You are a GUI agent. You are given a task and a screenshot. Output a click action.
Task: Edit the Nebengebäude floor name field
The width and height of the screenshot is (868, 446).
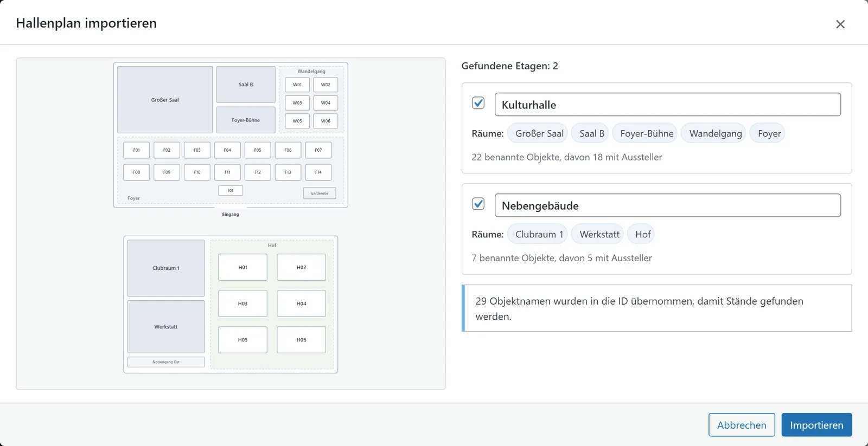click(668, 205)
